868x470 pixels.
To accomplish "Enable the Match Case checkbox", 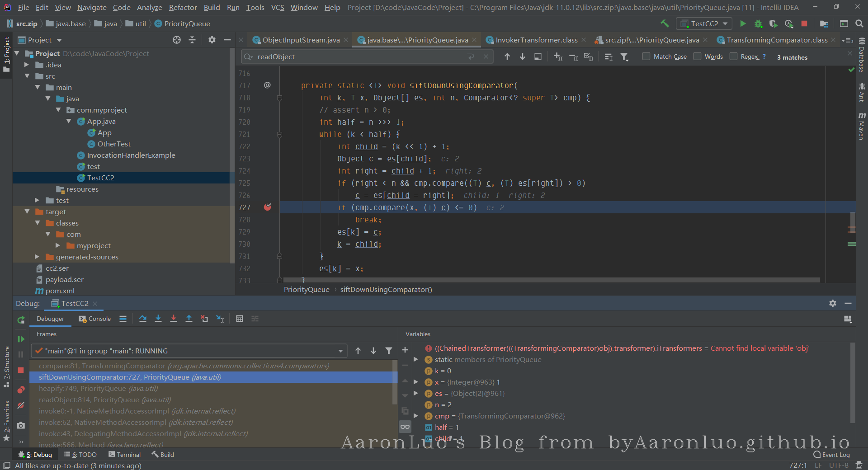I will point(646,56).
